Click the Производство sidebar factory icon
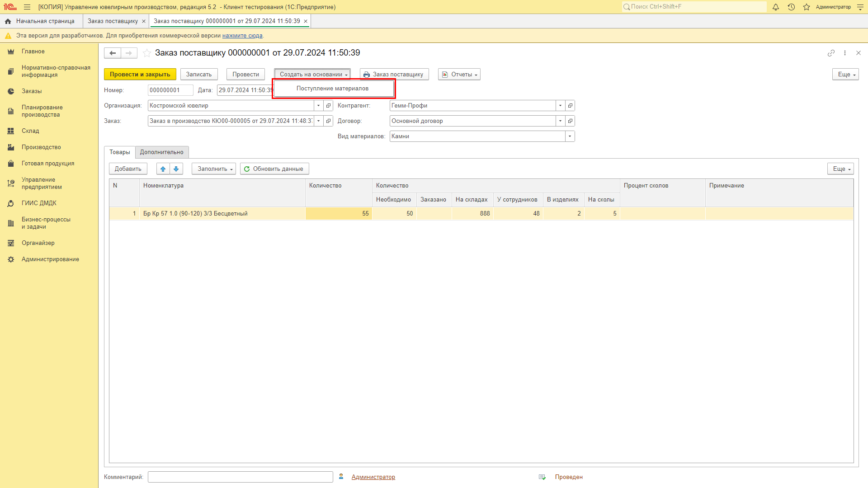Viewport: 868px width, 488px height. 11,147
